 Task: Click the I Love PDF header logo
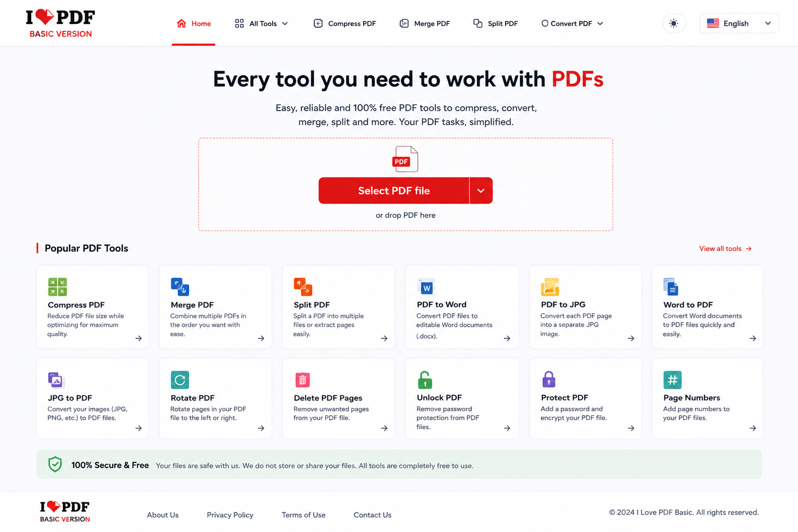point(60,23)
